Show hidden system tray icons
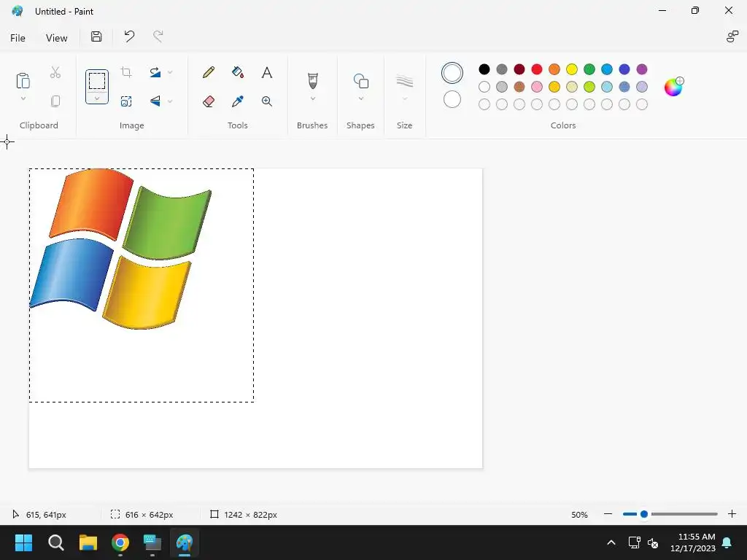 click(611, 542)
